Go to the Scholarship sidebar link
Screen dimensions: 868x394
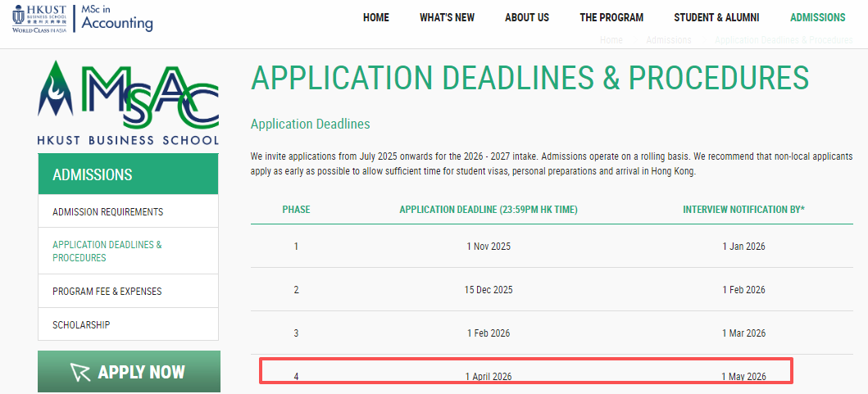[81, 325]
